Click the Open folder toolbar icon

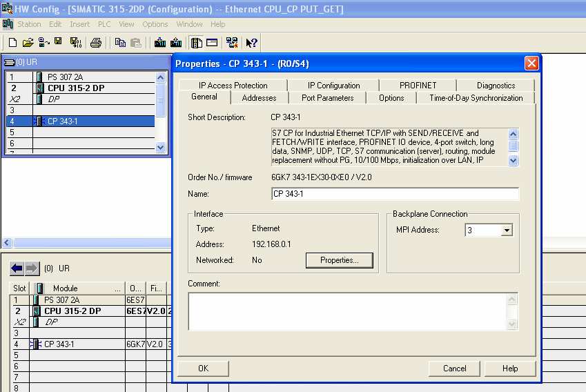tap(28, 43)
